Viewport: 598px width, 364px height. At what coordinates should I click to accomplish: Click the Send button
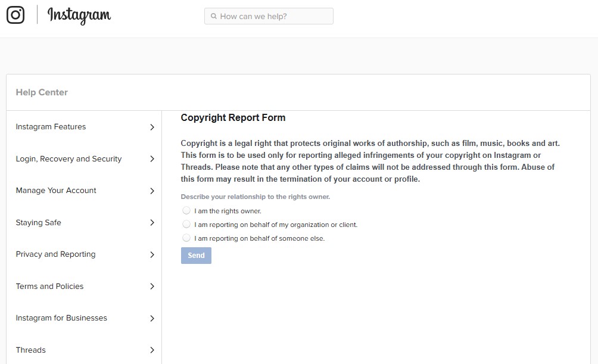196,255
